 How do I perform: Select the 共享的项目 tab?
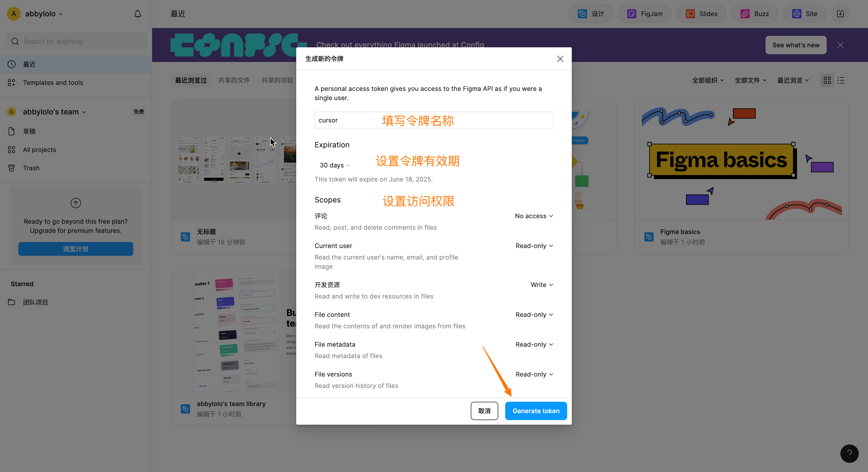coord(277,80)
